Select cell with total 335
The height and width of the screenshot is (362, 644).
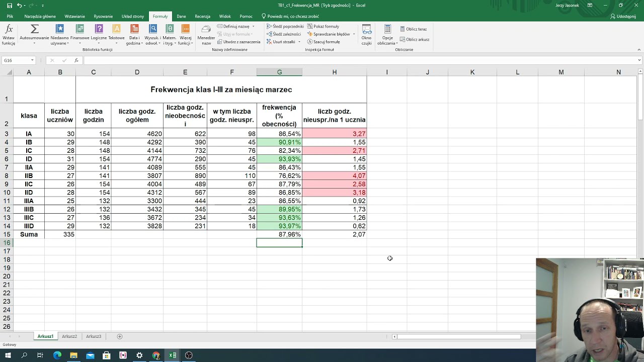click(60, 234)
